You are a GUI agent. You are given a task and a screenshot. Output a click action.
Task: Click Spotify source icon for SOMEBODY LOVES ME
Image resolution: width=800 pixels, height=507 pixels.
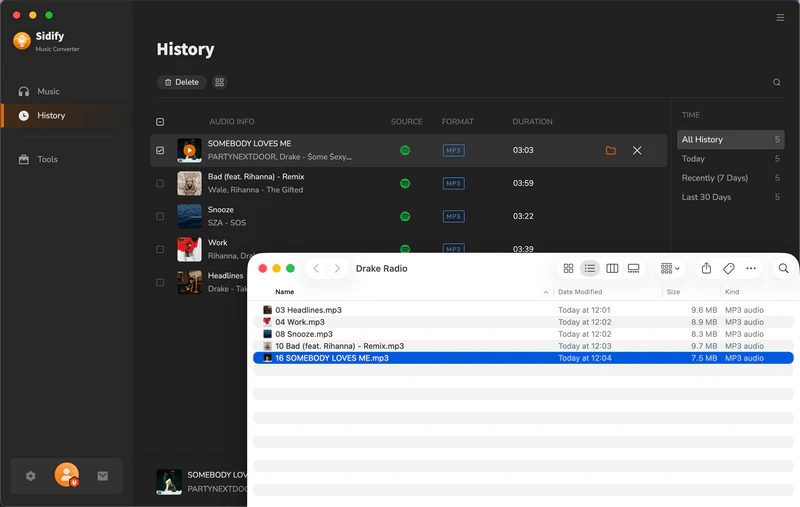point(405,150)
